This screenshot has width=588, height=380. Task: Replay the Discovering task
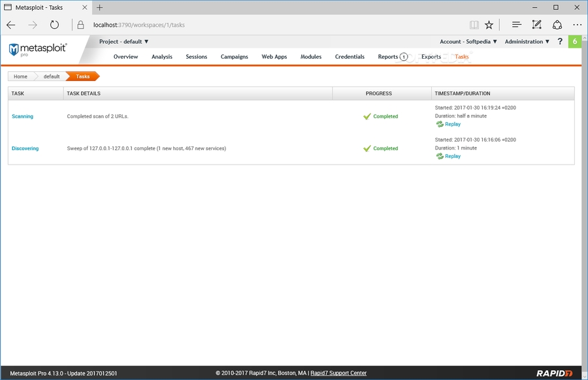tap(452, 157)
